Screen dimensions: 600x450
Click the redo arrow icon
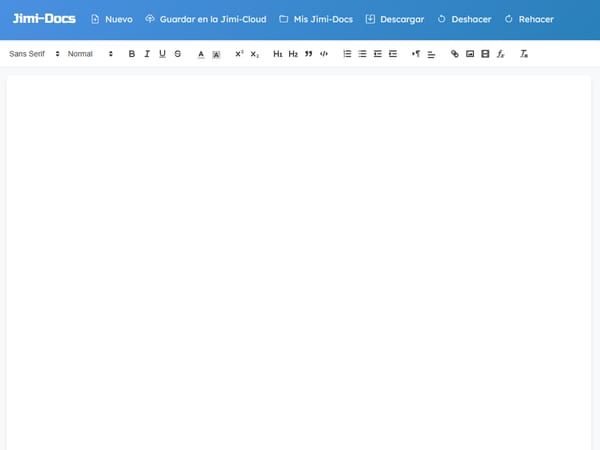pyautogui.click(x=509, y=19)
